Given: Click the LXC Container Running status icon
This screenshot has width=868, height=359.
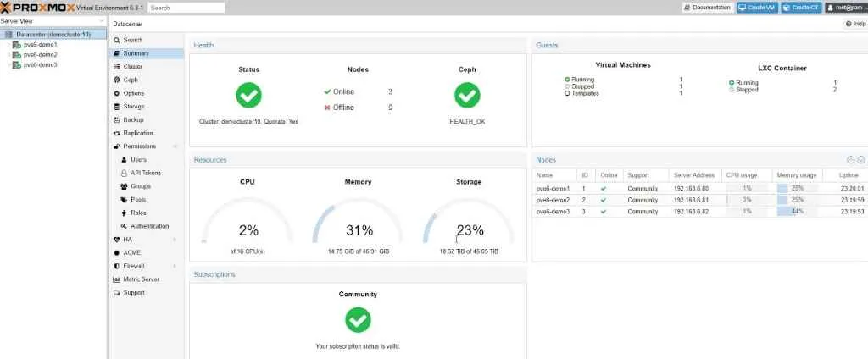Looking at the screenshot, I should point(732,82).
